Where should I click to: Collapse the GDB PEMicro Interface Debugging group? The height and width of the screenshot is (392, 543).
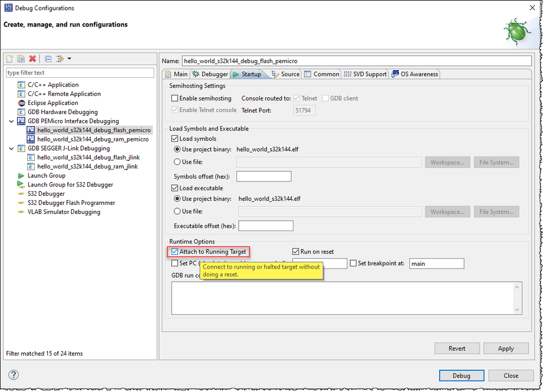click(13, 121)
